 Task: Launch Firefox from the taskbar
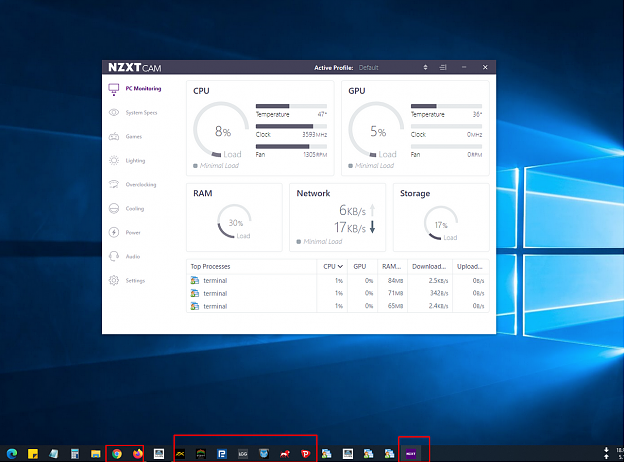pos(138,453)
